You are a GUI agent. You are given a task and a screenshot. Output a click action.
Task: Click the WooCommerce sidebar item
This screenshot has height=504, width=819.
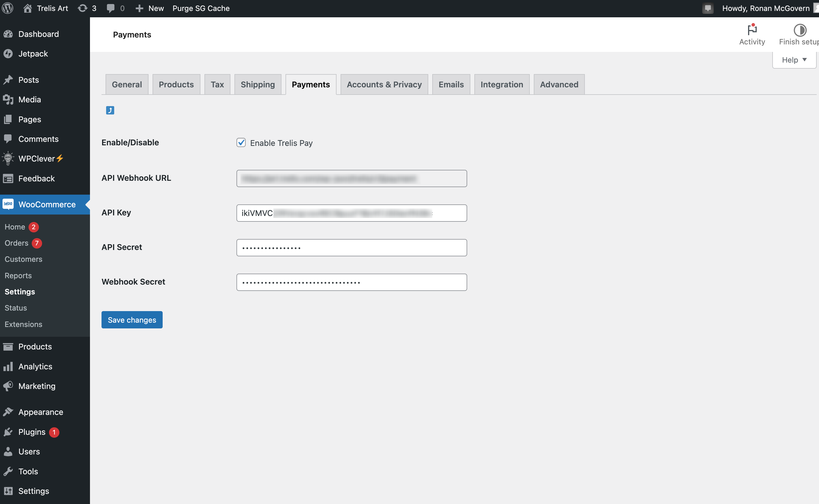click(x=45, y=204)
